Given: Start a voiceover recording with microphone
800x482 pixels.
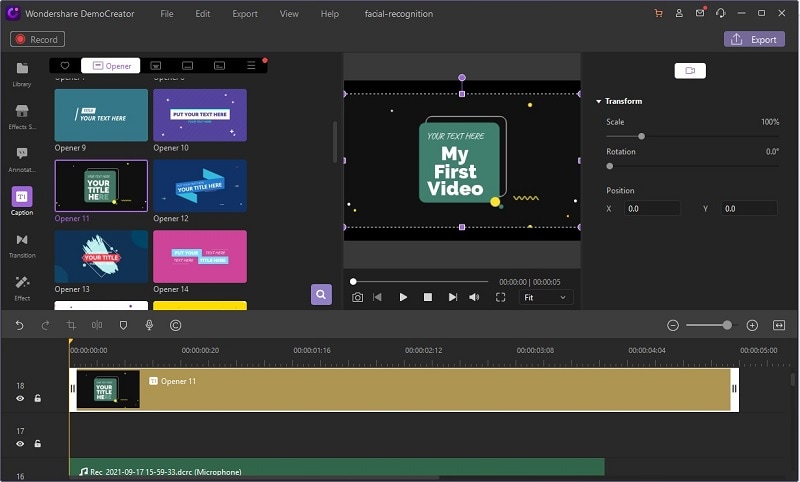Looking at the screenshot, I should click(149, 325).
